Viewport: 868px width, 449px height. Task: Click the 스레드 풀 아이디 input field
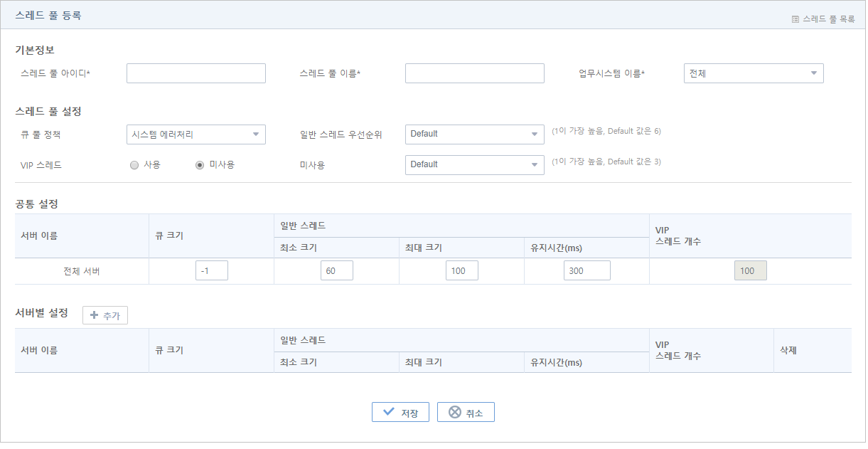click(x=195, y=73)
